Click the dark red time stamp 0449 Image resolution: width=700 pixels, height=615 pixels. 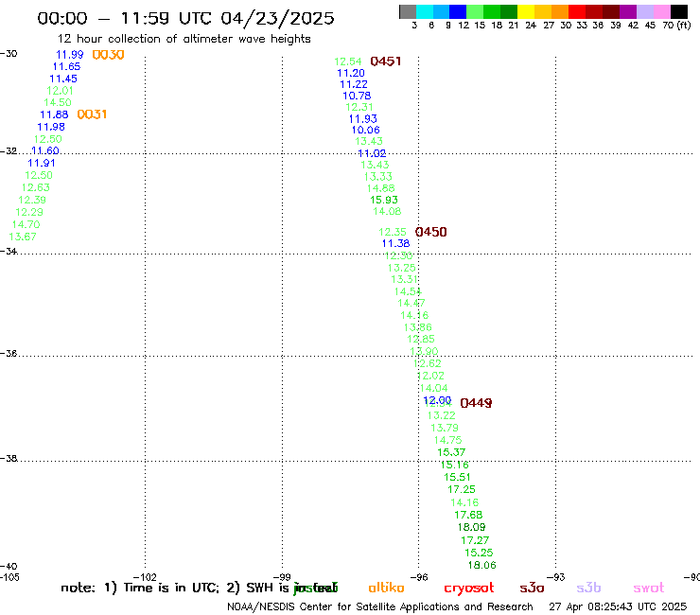tap(476, 403)
